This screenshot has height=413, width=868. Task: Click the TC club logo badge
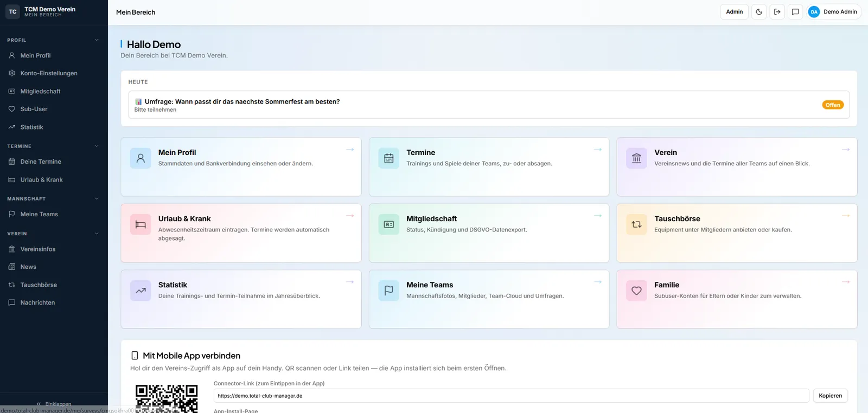tap(12, 11)
